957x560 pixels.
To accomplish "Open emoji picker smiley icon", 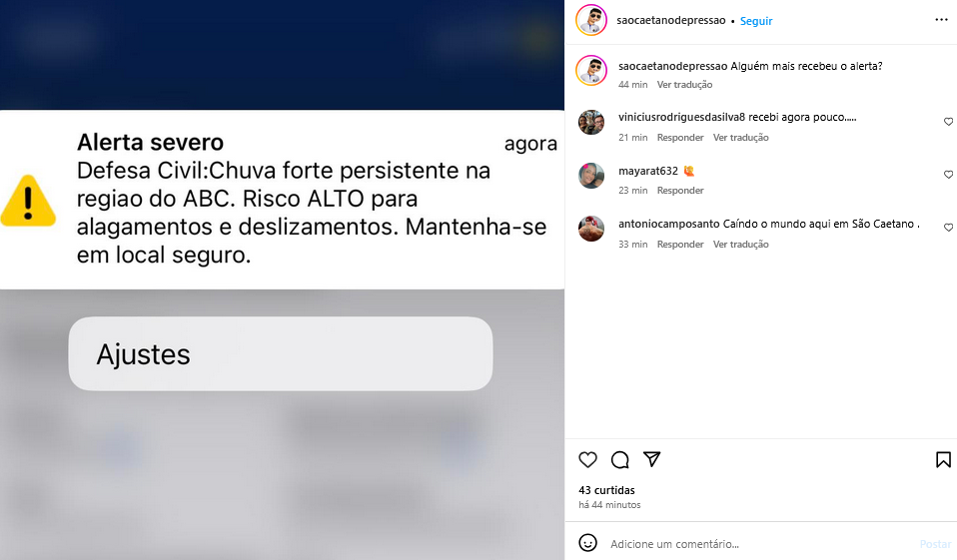I will click(x=587, y=543).
